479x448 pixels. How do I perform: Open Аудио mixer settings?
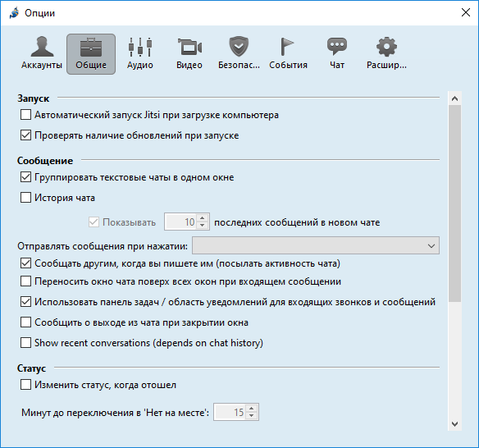[140, 54]
